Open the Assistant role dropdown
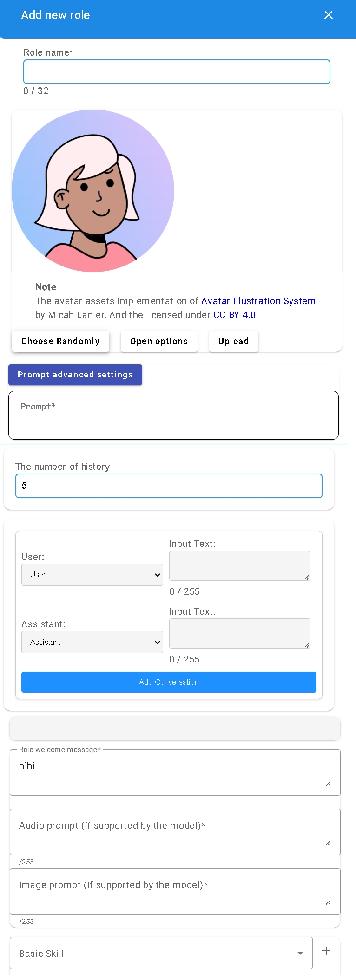 click(92, 642)
